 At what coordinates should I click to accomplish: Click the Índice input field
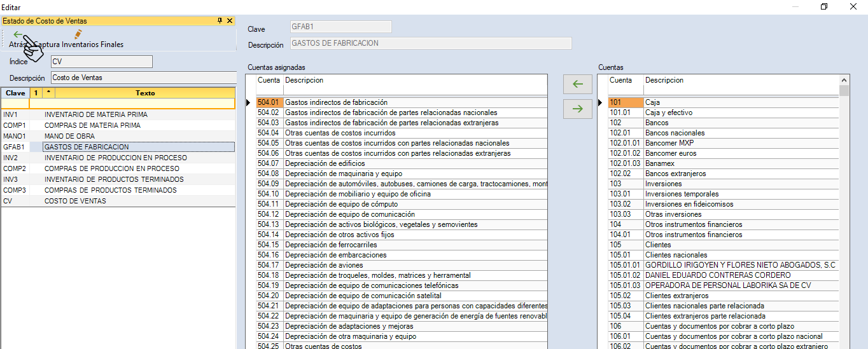(x=101, y=62)
